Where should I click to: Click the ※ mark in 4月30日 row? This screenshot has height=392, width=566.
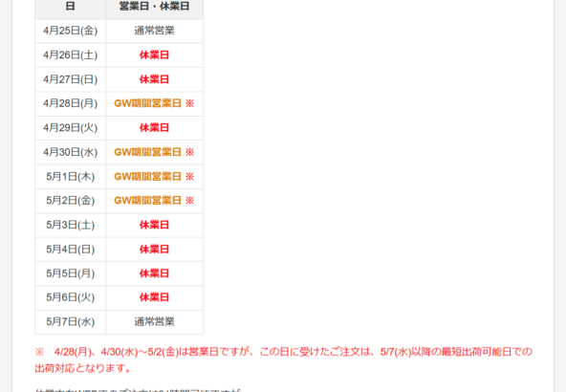[x=190, y=152]
